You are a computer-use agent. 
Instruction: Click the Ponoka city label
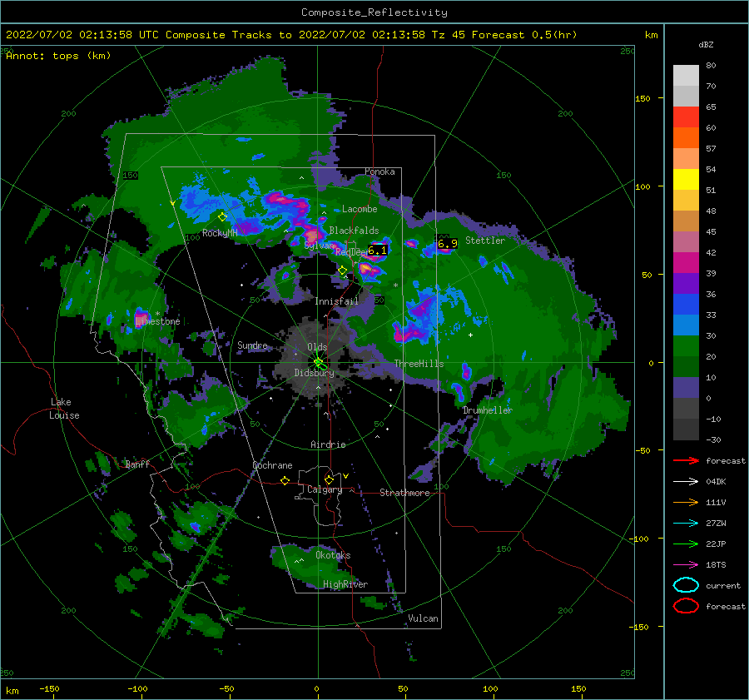[379, 171]
